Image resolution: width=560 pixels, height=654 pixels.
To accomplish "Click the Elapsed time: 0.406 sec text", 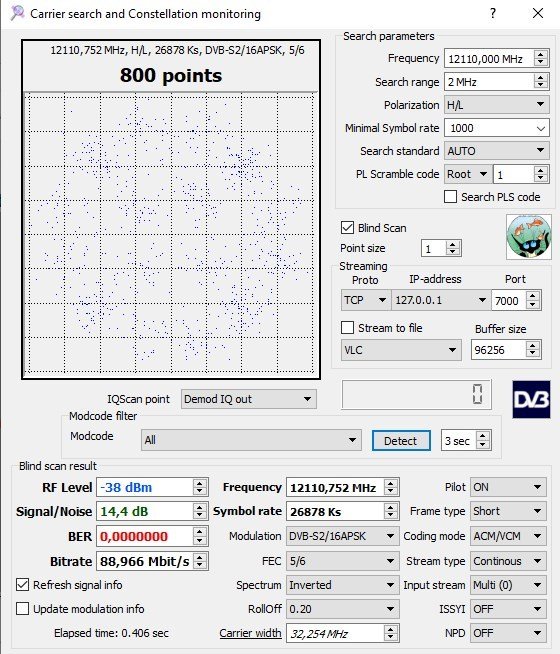I will (111, 633).
